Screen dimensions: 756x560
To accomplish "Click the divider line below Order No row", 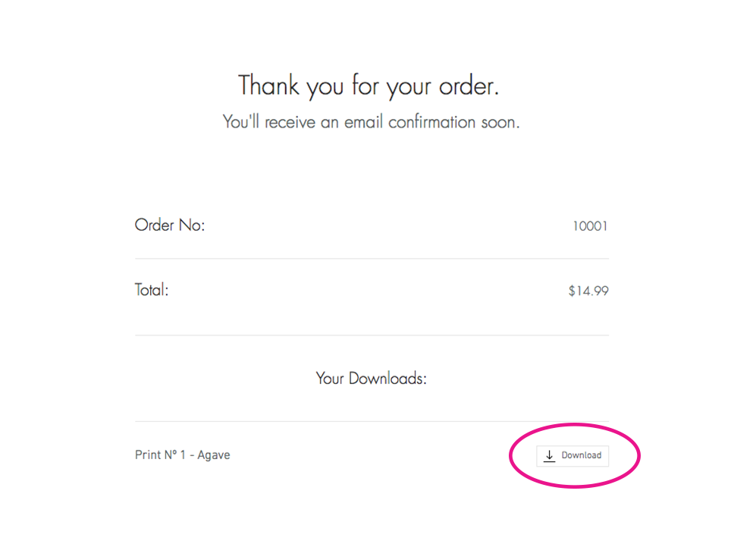I will (372, 259).
